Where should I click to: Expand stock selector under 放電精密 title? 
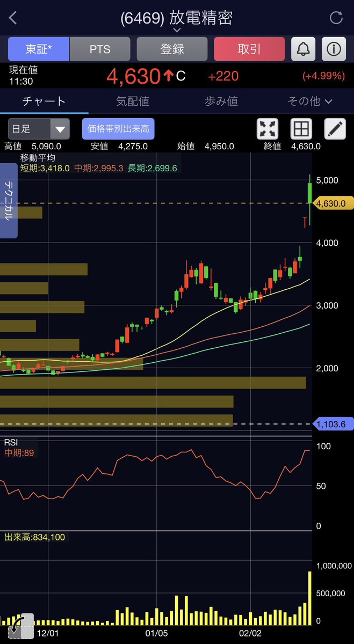pos(177,31)
